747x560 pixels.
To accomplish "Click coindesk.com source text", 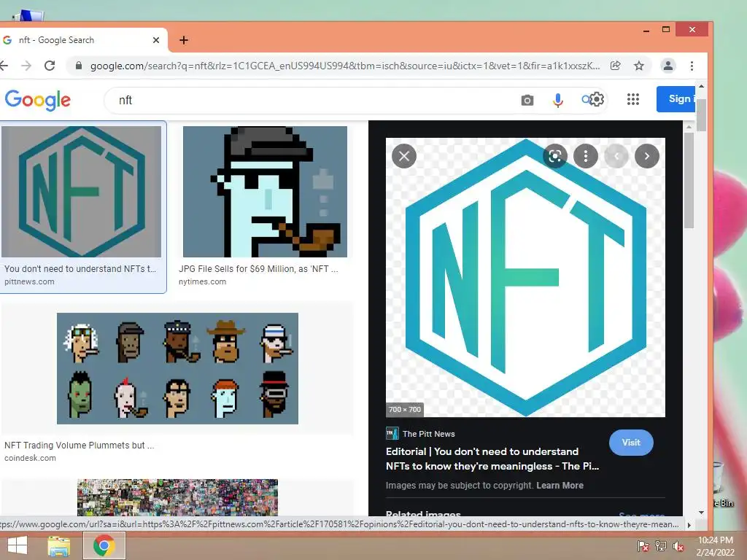I will point(30,458).
